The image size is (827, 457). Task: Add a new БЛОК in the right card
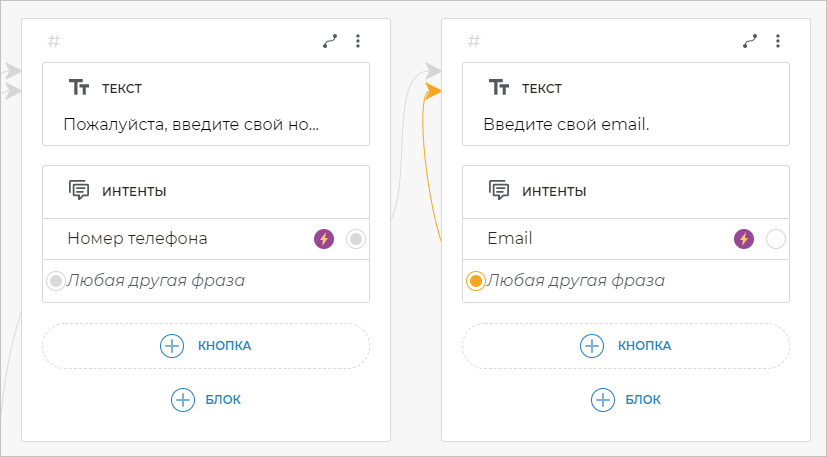[626, 400]
